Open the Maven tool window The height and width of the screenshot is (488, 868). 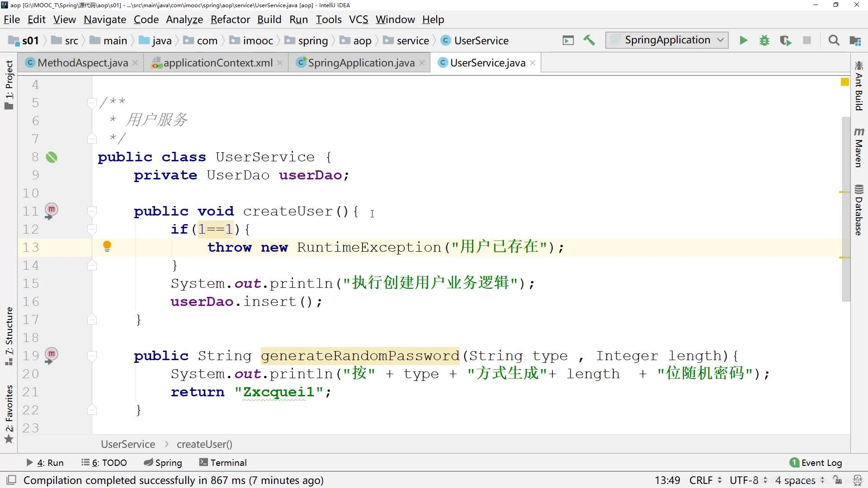coord(859,147)
